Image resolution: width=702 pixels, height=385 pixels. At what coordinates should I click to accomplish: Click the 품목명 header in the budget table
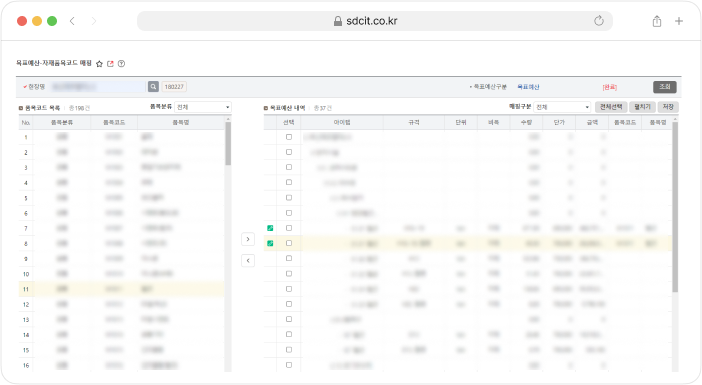click(x=658, y=123)
